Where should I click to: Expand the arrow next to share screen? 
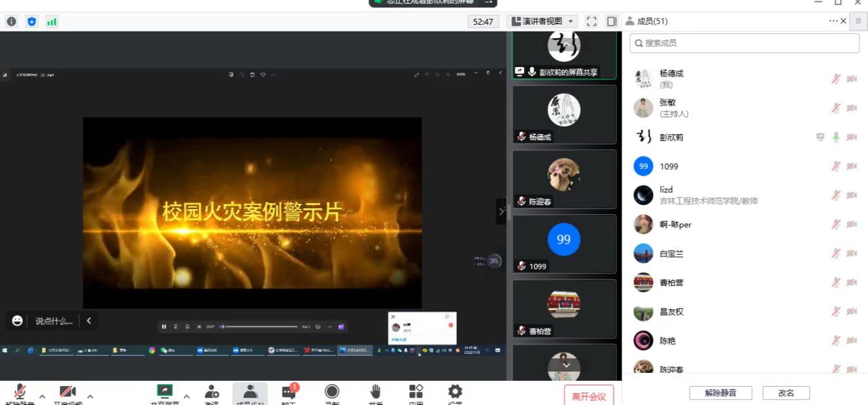186,396
